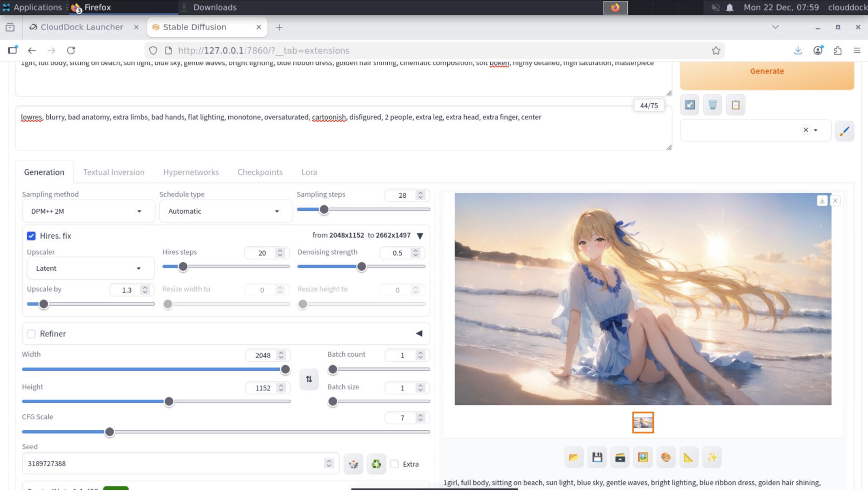Clear the prompt using trash bin icon
This screenshot has height=490, width=868.
[x=712, y=104]
